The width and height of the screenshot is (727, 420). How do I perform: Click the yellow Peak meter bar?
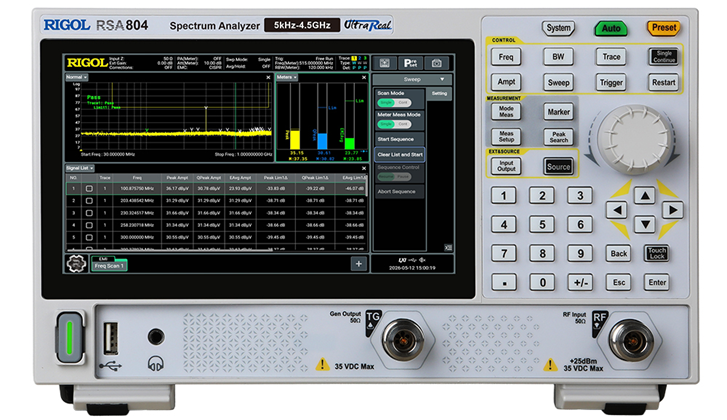(295, 140)
